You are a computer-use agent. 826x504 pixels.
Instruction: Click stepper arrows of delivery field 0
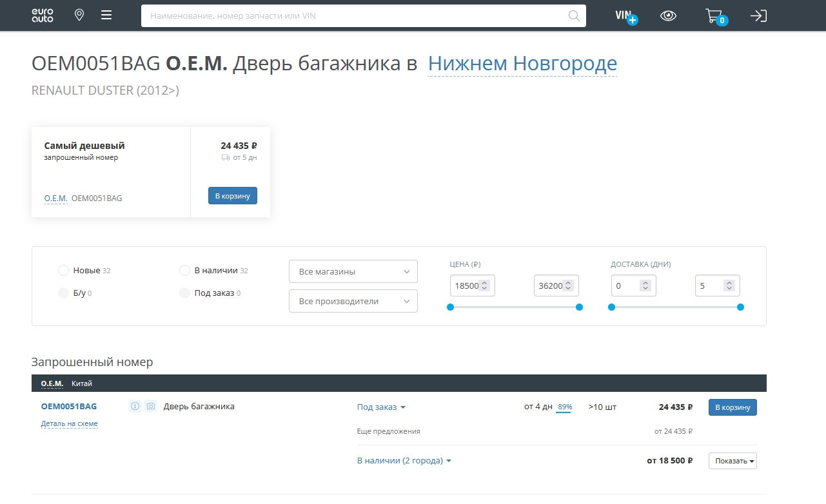point(645,286)
